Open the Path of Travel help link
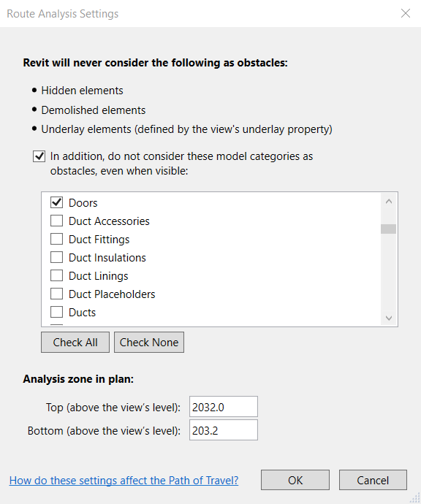The height and width of the screenshot is (504, 421). (x=124, y=480)
